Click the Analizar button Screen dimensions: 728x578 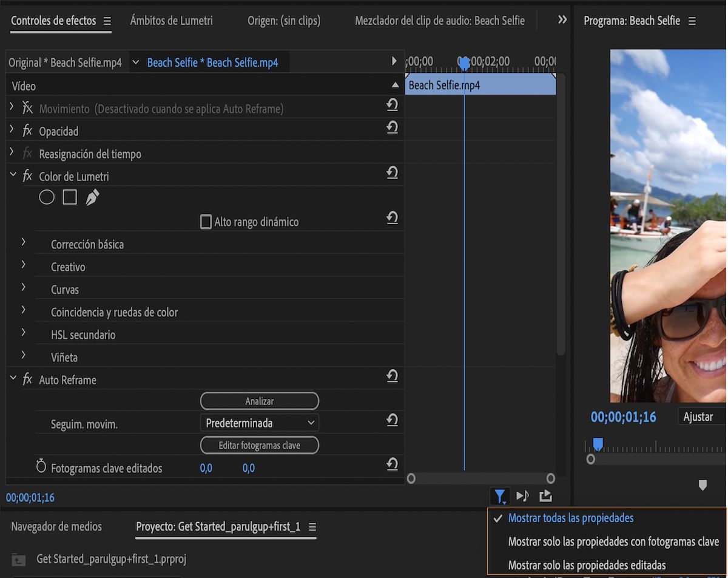click(259, 401)
